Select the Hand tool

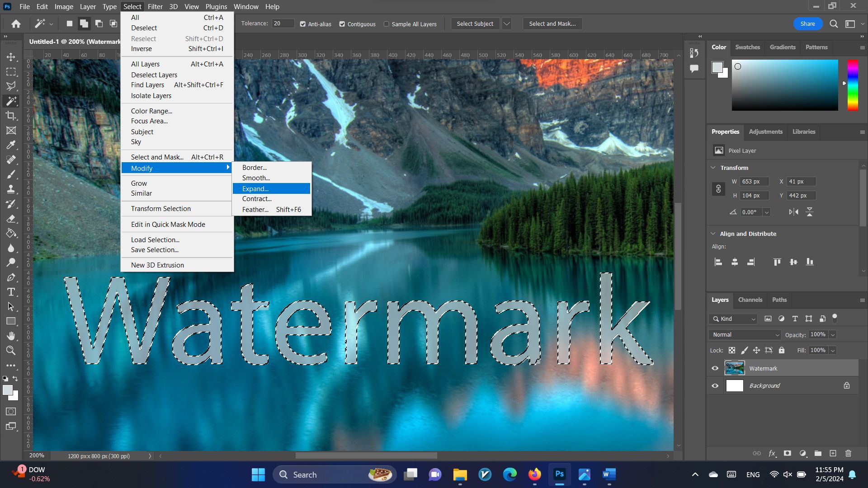pos(11,336)
